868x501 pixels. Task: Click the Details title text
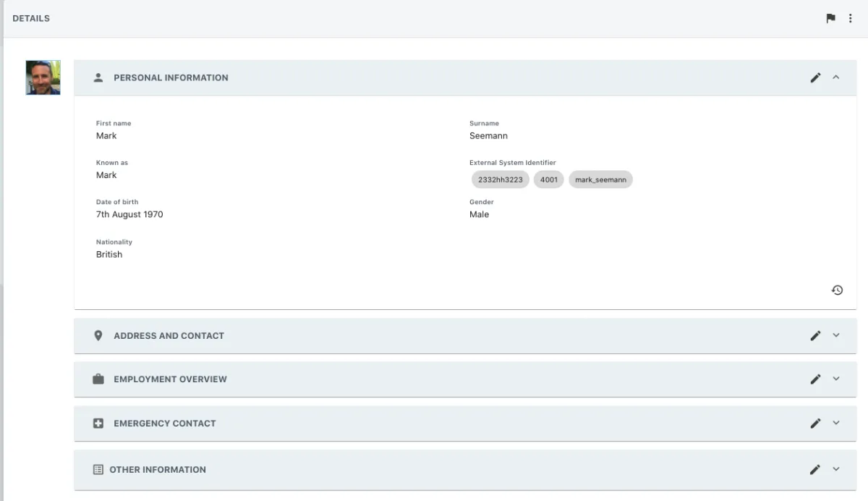(31, 18)
